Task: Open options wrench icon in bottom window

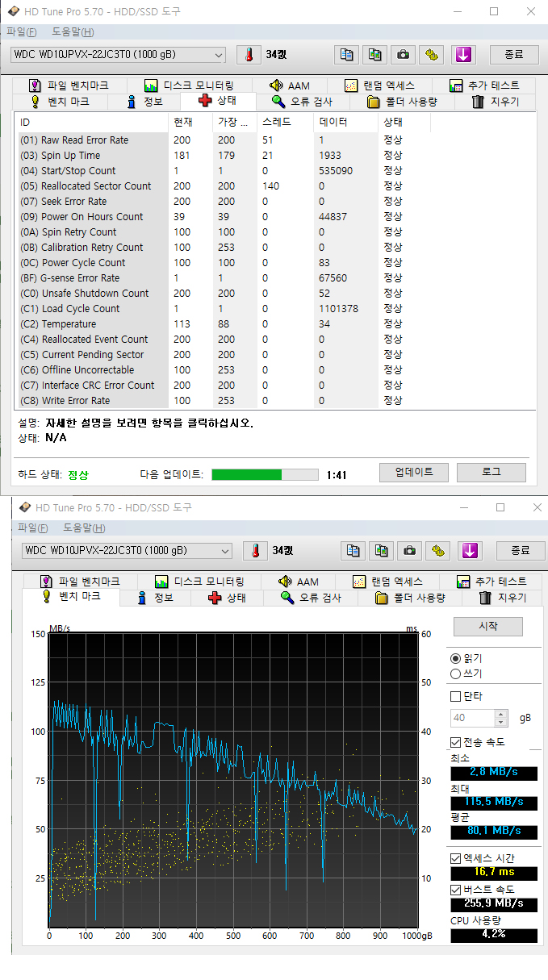Action: tap(439, 551)
